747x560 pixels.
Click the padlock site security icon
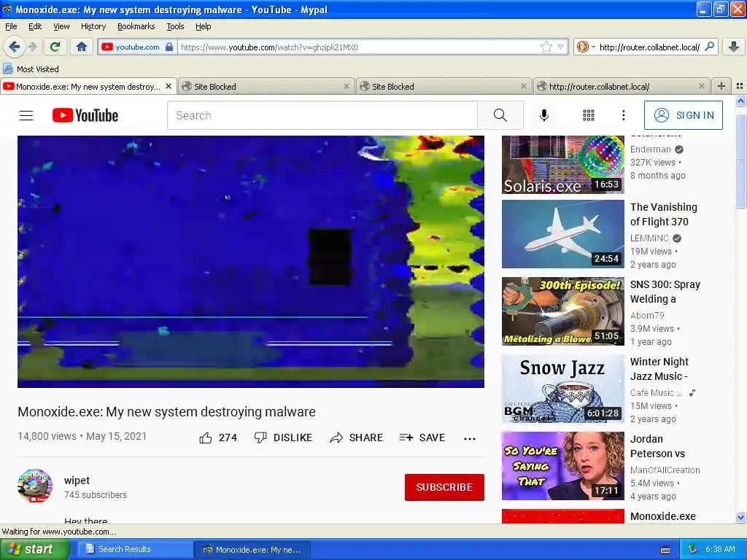click(169, 47)
